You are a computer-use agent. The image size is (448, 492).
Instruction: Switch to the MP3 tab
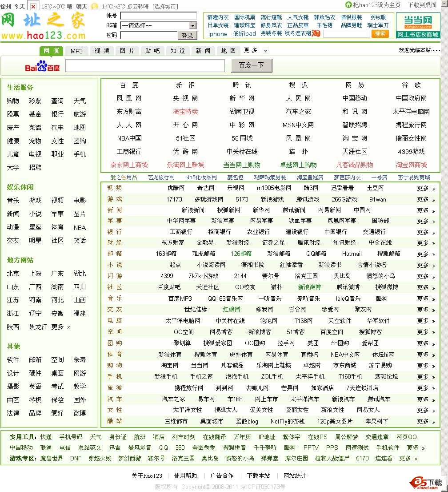click(76, 51)
